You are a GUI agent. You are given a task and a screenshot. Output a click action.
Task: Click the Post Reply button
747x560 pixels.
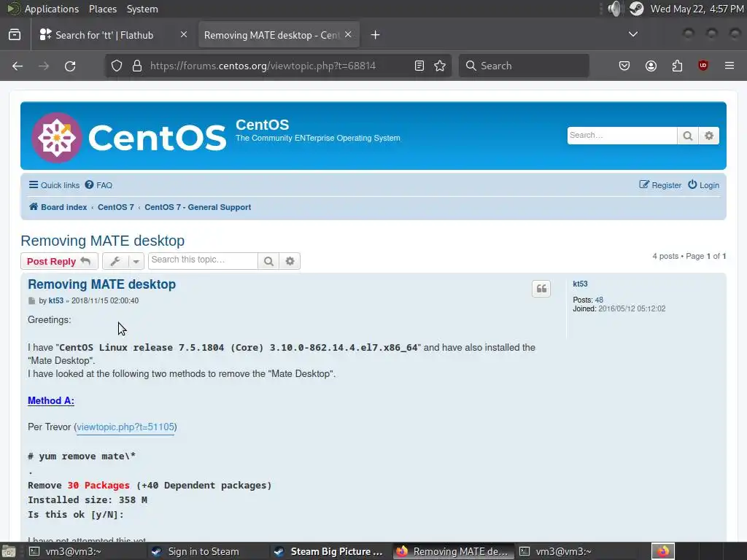pos(59,261)
